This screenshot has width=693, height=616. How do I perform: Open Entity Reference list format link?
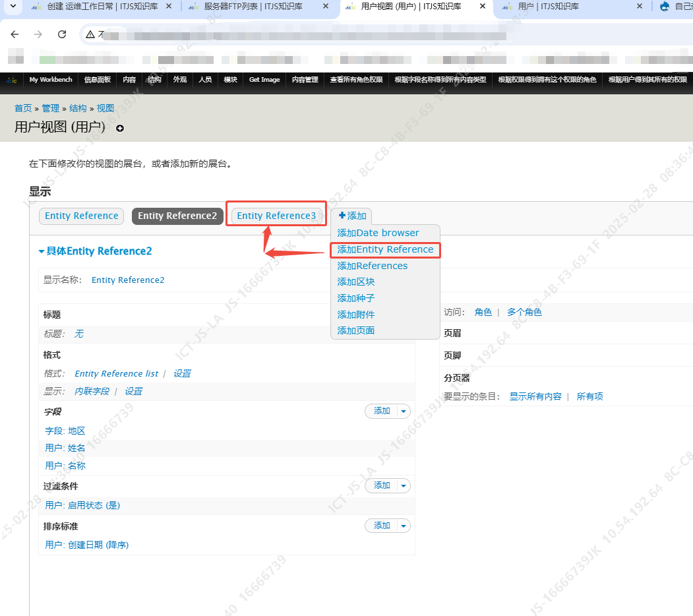[x=116, y=374]
